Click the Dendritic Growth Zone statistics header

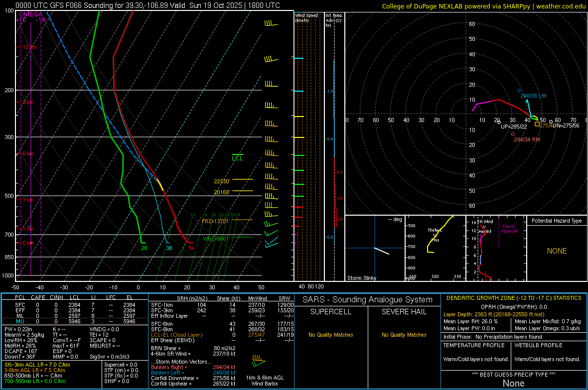click(x=514, y=298)
